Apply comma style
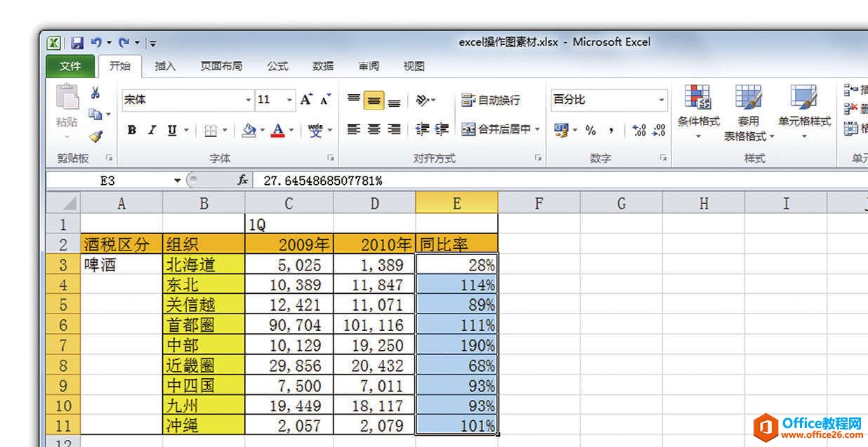 click(x=612, y=130)
